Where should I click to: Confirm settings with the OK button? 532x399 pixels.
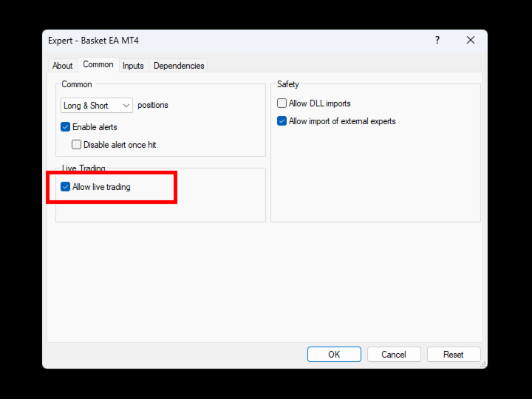point(334,354)
